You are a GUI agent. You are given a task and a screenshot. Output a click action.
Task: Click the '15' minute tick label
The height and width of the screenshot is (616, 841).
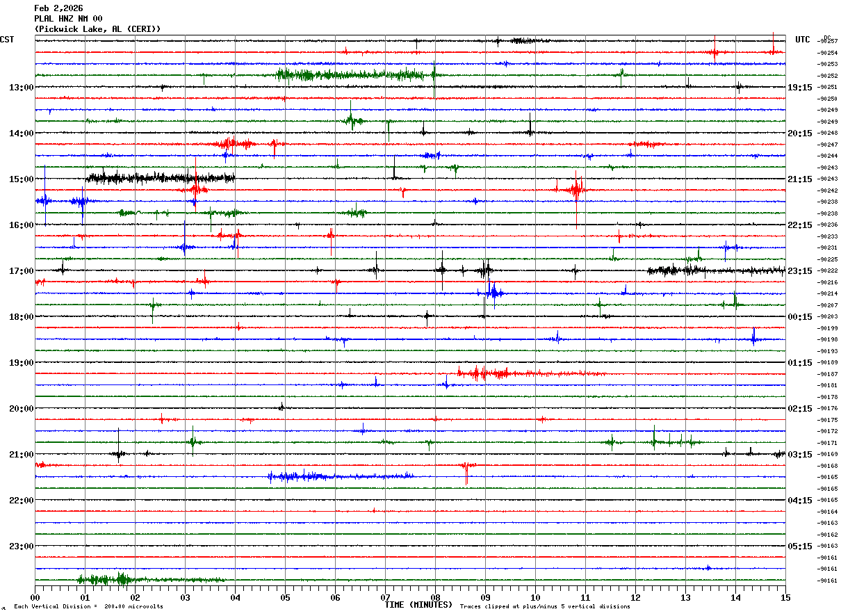point(786,597)
